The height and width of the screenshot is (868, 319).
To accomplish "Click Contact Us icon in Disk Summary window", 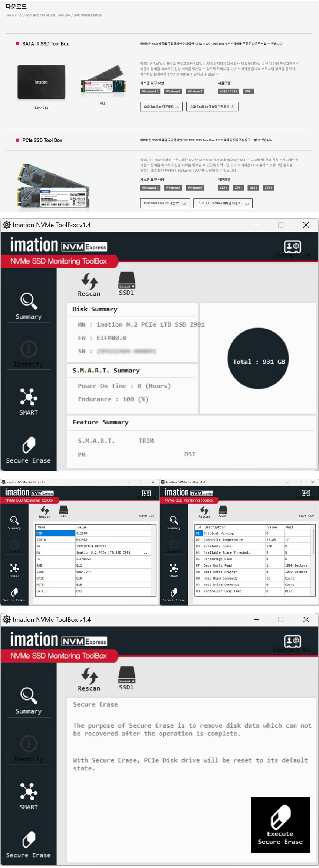I will (x=292, y=247).
